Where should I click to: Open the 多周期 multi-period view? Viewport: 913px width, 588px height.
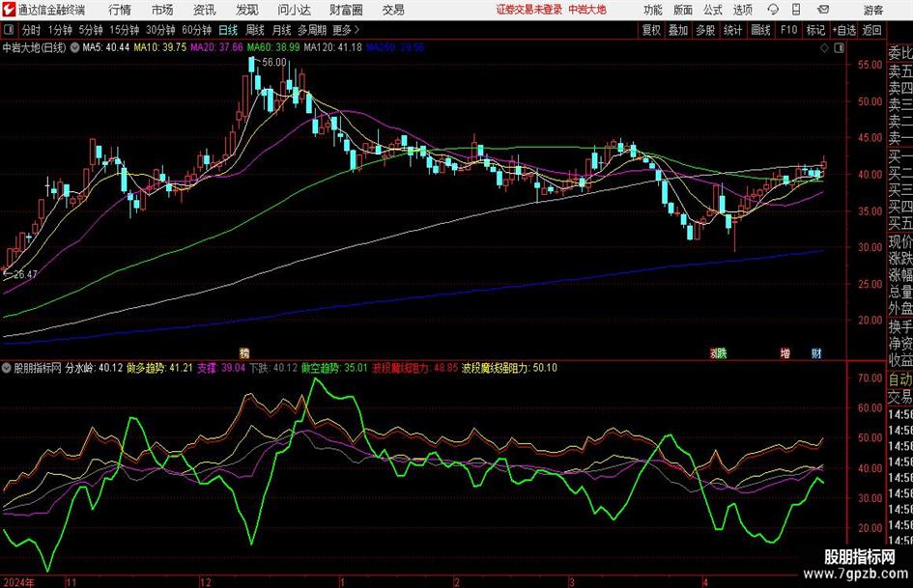pos(312,30)
